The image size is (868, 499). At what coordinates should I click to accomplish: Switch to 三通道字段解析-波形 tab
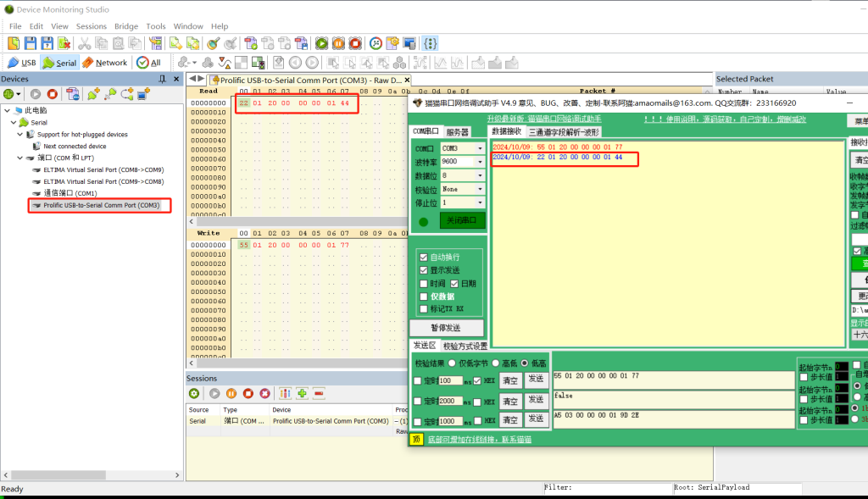564,132
